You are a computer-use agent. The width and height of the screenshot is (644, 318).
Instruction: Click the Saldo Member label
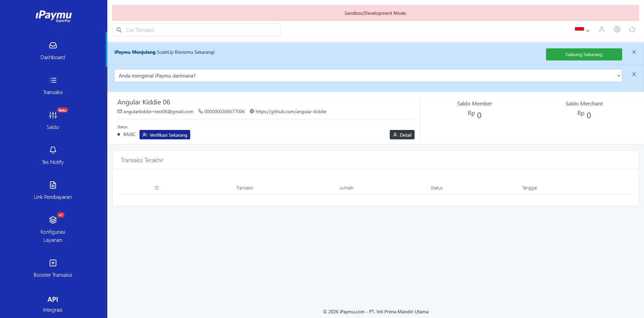[x=474, y=103]
